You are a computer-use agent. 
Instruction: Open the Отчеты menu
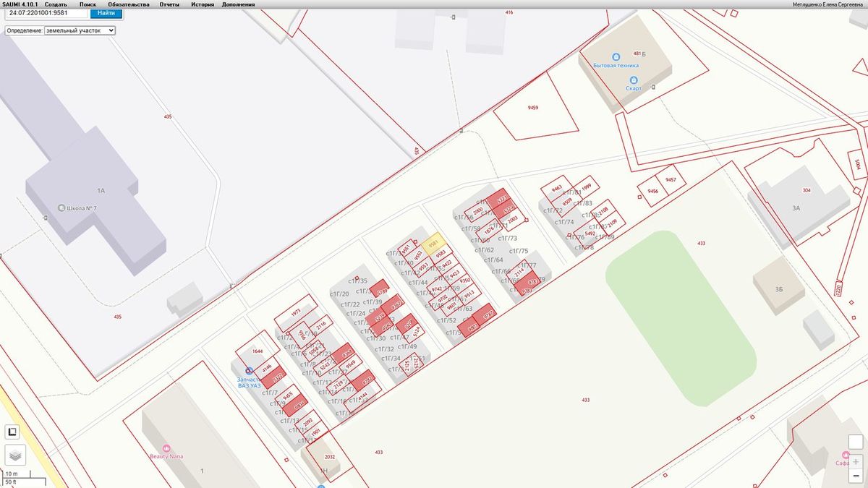point(169,4)
